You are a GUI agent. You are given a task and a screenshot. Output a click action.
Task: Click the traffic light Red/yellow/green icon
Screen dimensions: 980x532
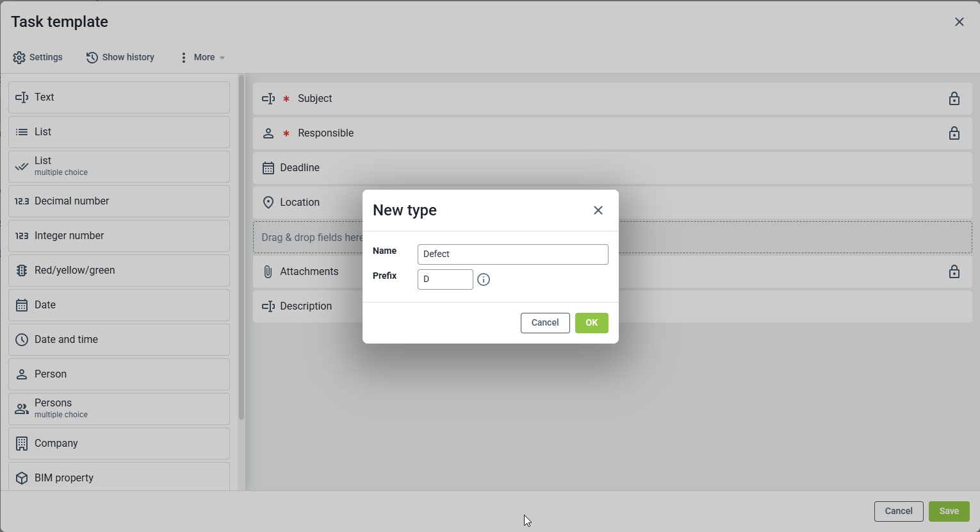(22, 270)
